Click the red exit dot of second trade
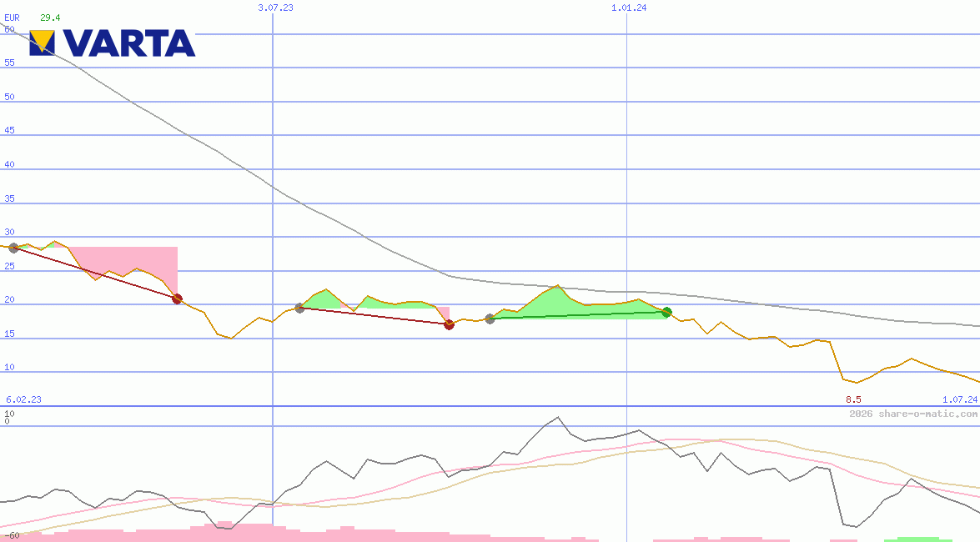This screenshot has height=542, width=980. 449,324
